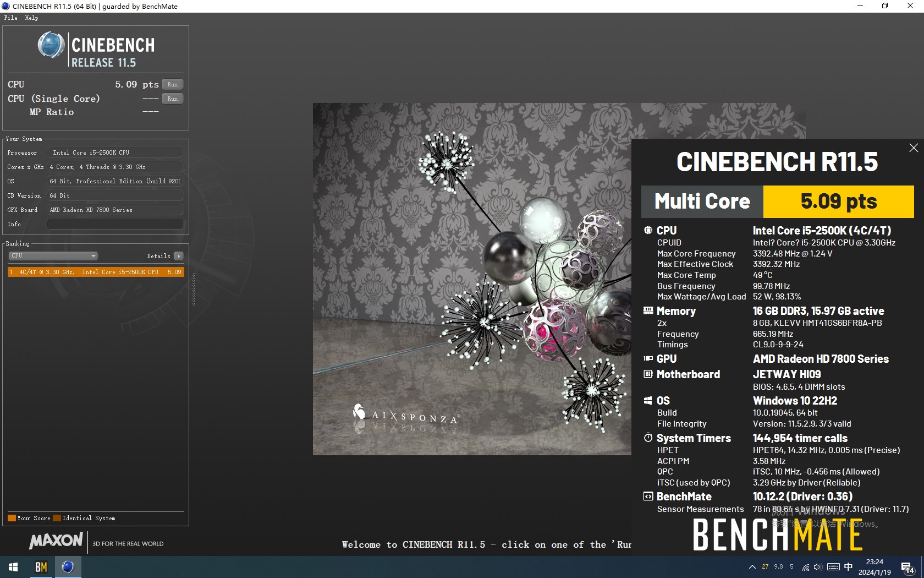
Task: Click the Cinebench taskbar icon
Action: pos(68,567)
